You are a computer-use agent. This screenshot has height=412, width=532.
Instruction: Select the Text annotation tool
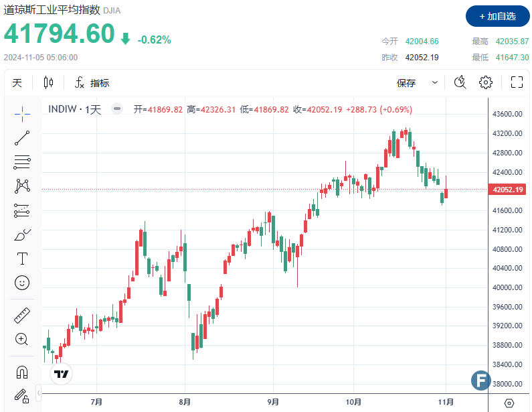(x=22, y=259)
